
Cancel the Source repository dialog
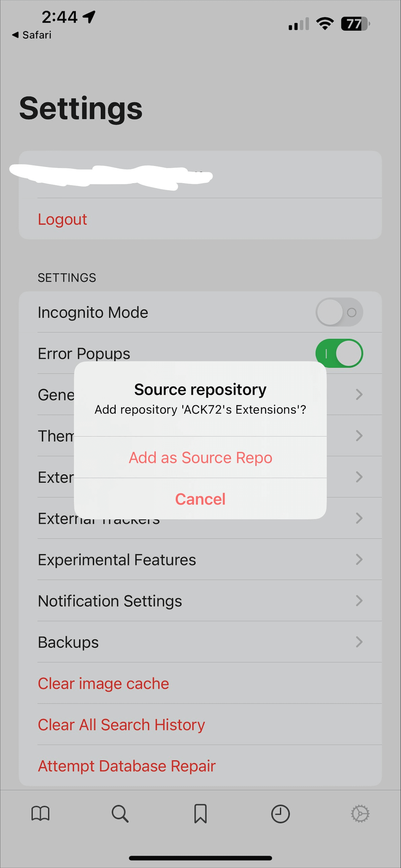pos(200,499)
